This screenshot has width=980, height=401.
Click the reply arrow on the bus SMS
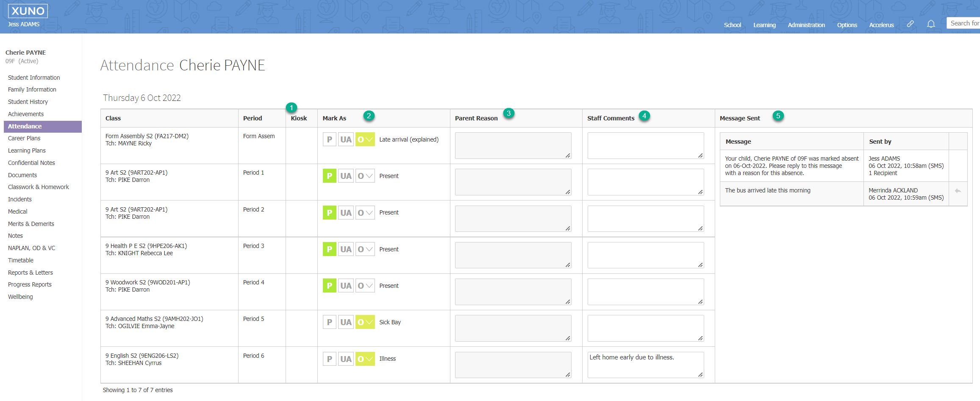pos(958,191)
